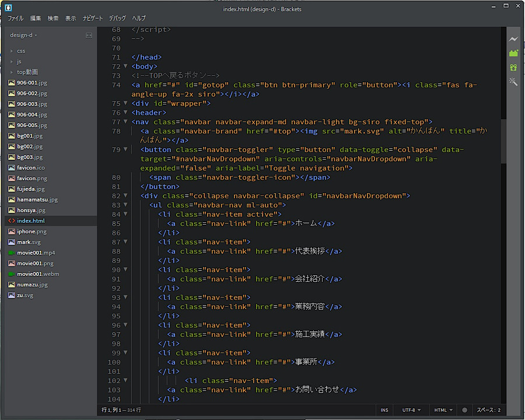Image resolution: width=525 pixels, height=420 pixels.
Task: Click the green gift box icon
Action: [x=513, y=68]
